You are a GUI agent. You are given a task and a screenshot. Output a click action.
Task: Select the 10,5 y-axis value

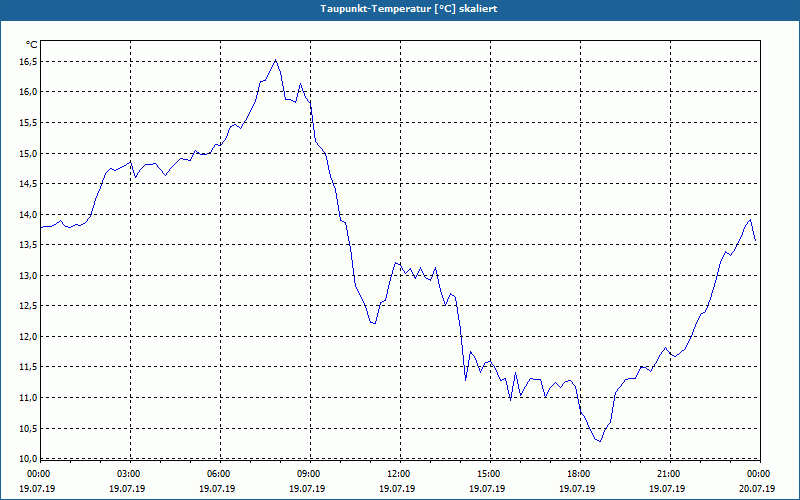(28, 428)
